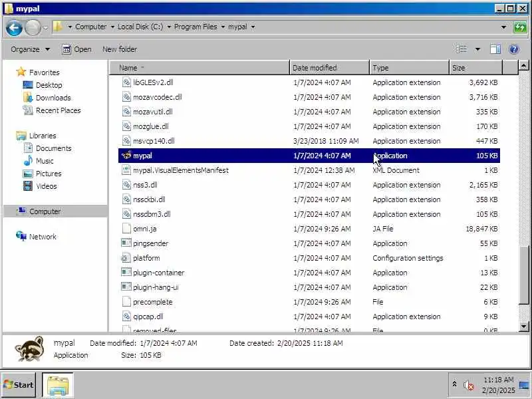Select file msvcp140.dll
This screenshot has width=532, height=399.
tap(154, 141)
